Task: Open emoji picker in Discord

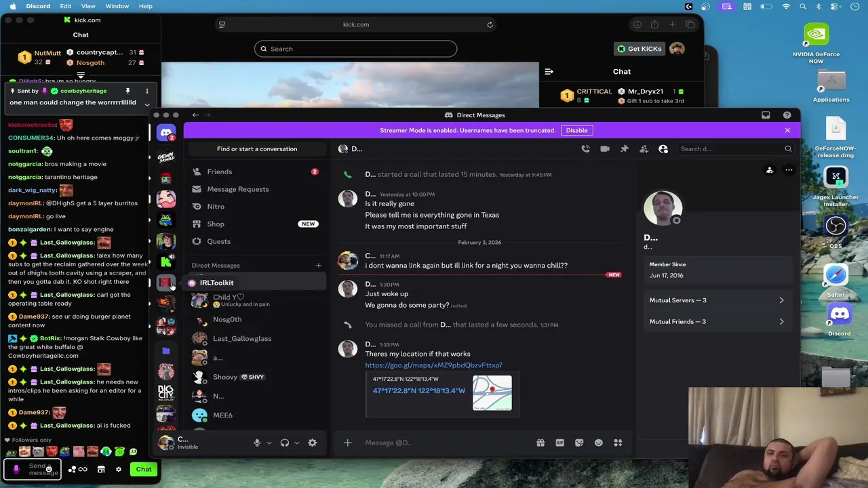Action: click(x=598, y=443)
